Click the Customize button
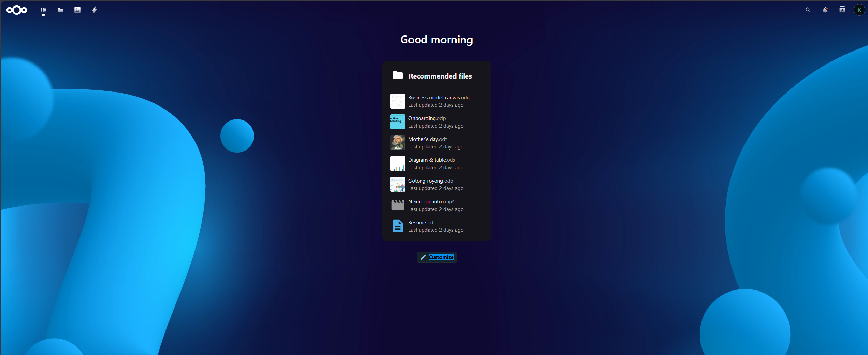The width and height of the screenshot is (868, 355). click(437, 257)
